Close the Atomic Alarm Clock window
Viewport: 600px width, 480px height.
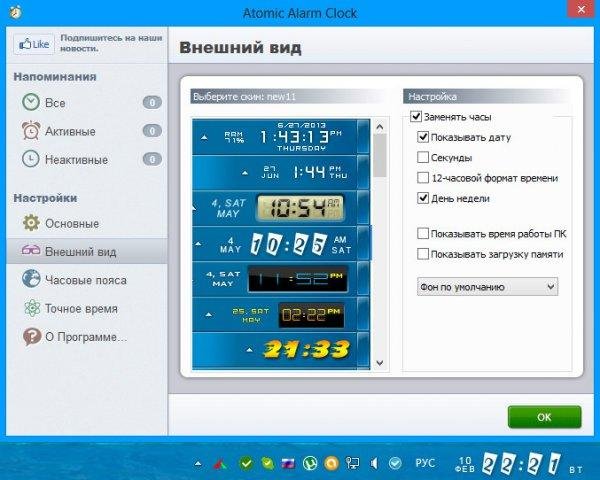581,10
